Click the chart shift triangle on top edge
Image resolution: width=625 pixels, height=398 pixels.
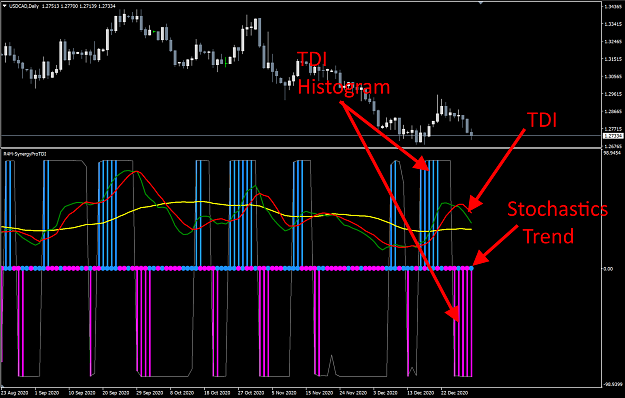[481, 3]
